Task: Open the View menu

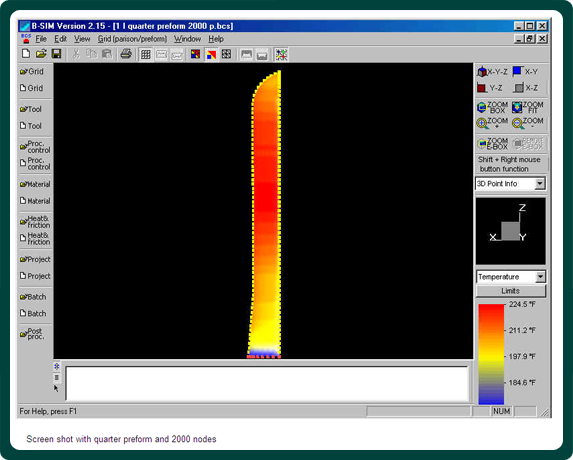Action: (82, 39)
